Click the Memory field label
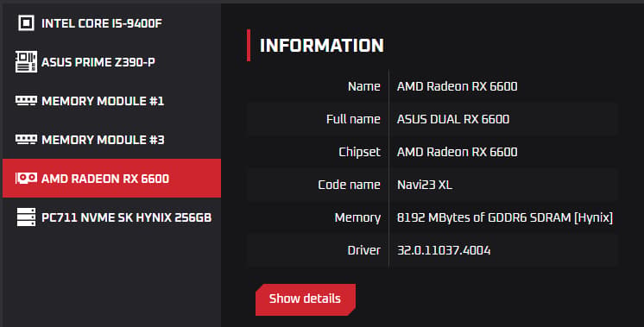 click(357, 218)
